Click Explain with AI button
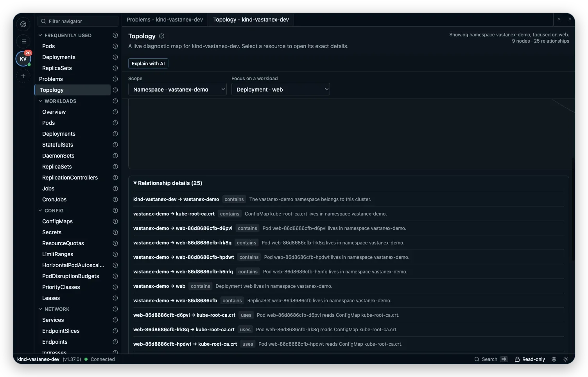Screen dimensions: 588x377 coord(148,64)
